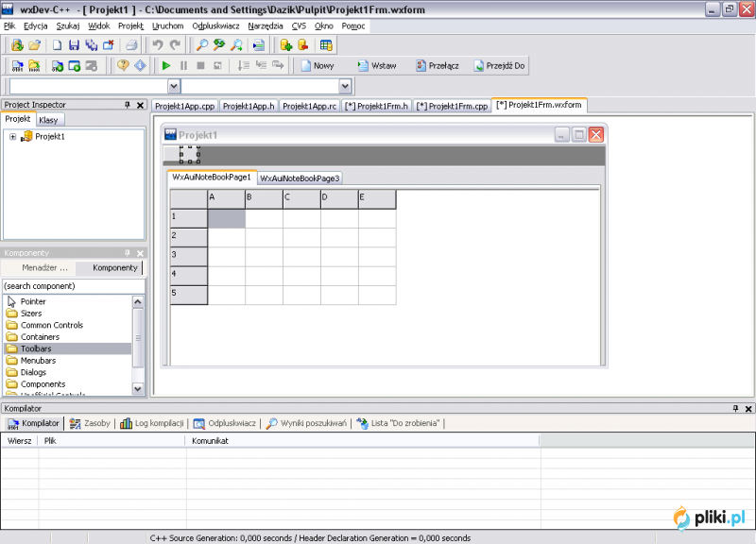Open the Odpluskwiacz menu
The image size is (756, 544).
(x=215, y=26)
